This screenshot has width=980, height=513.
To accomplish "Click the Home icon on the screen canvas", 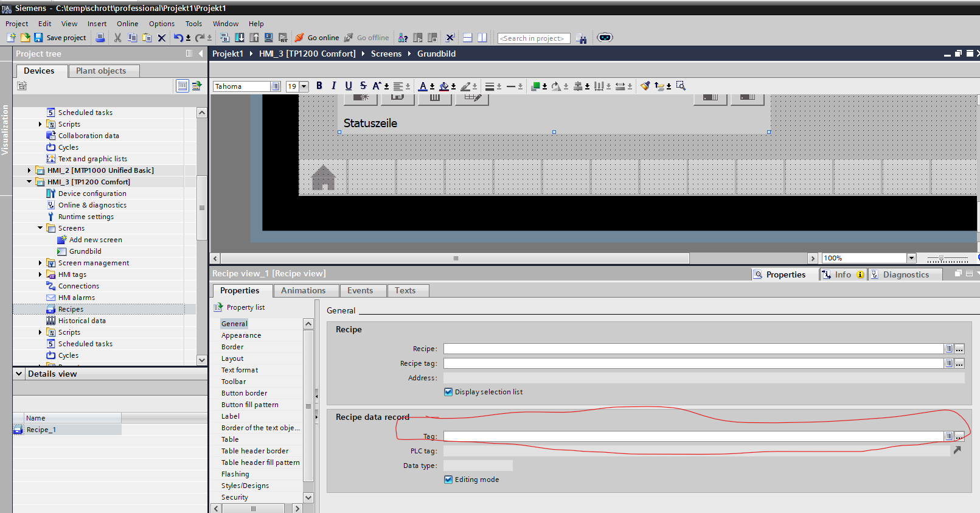I will pyautogui.click(x=323, y=178).
